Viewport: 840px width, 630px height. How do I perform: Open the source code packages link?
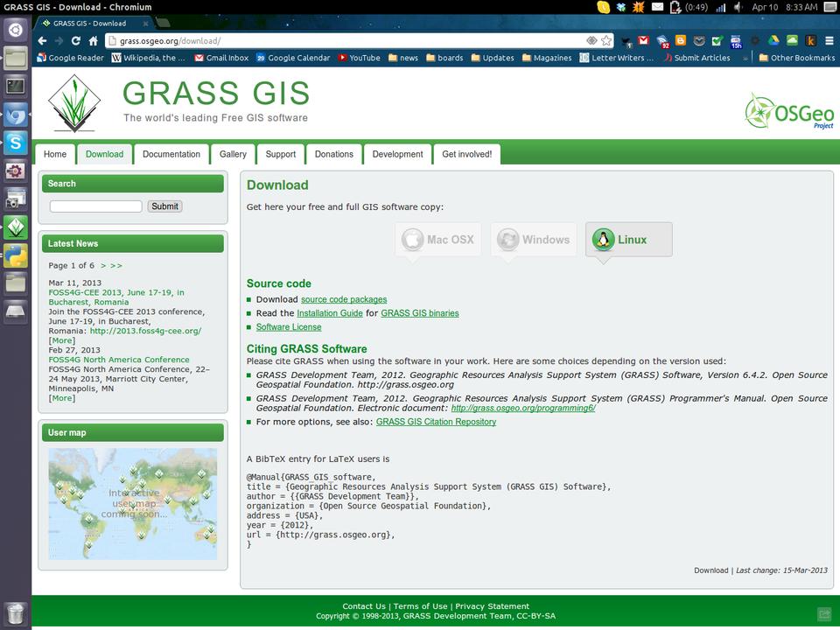(x=344, y=299)
